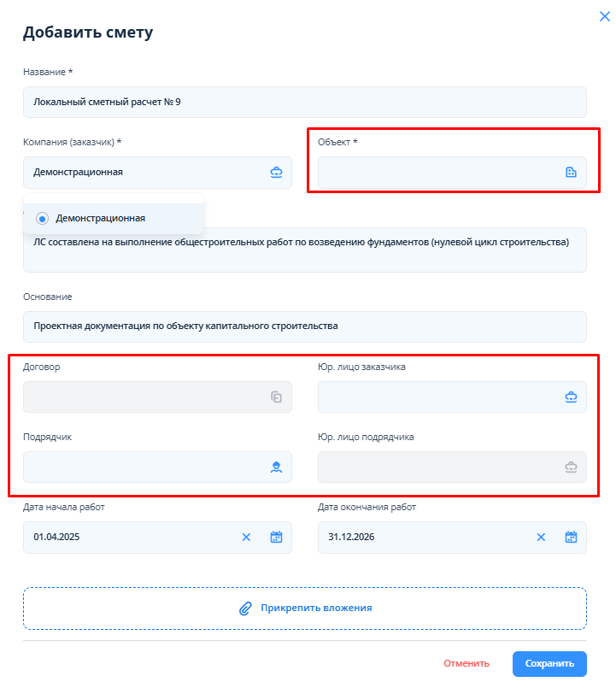Open the Юр. лицо заказчика dropdown
This screenshot has height=682, width=616.
(x=452, y=397)
